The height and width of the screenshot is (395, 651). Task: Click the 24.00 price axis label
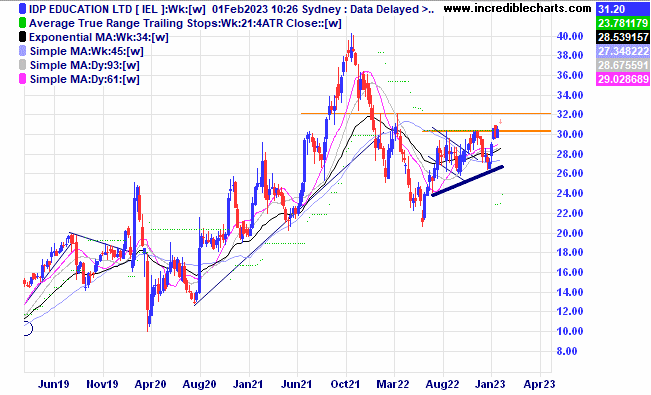570,193
